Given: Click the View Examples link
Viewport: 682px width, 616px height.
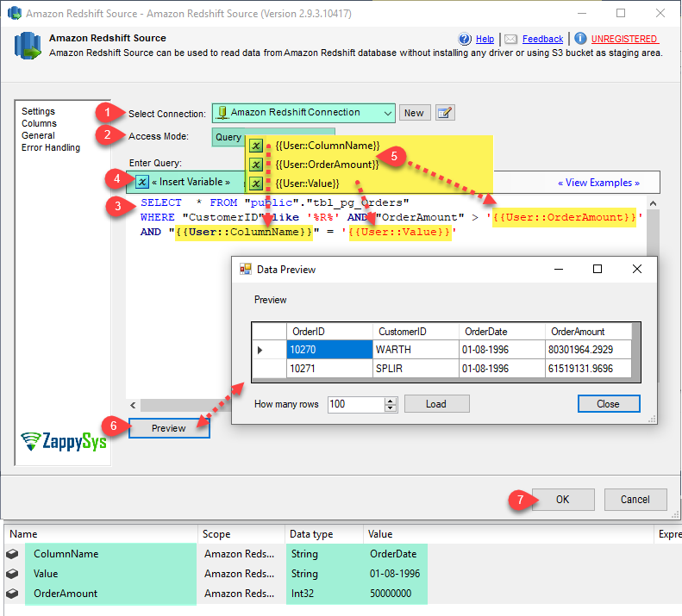Looking at the screenshot, I should 598,183.
